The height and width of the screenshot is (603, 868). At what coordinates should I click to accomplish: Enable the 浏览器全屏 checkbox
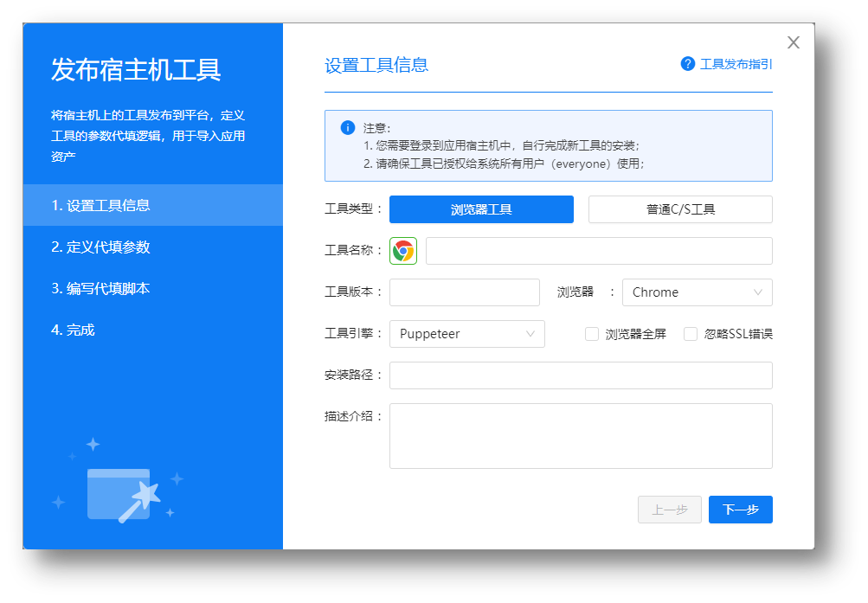592,334
